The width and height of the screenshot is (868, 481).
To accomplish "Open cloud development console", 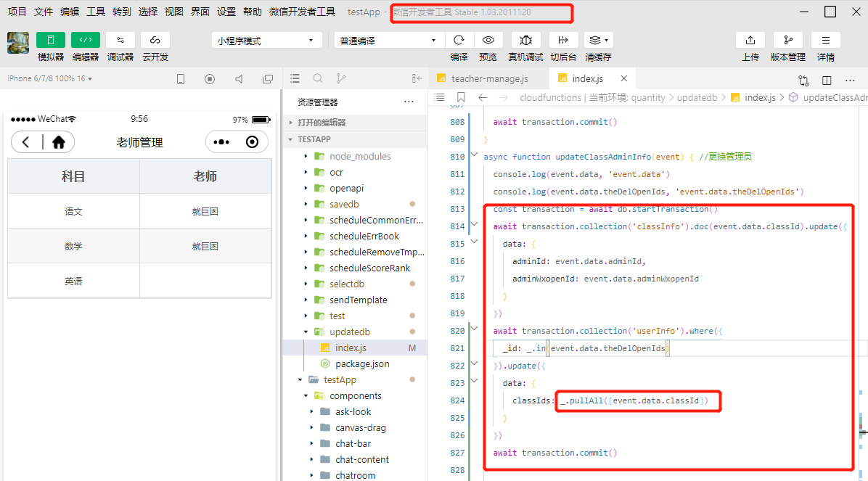I will click(x=155, y=40).
